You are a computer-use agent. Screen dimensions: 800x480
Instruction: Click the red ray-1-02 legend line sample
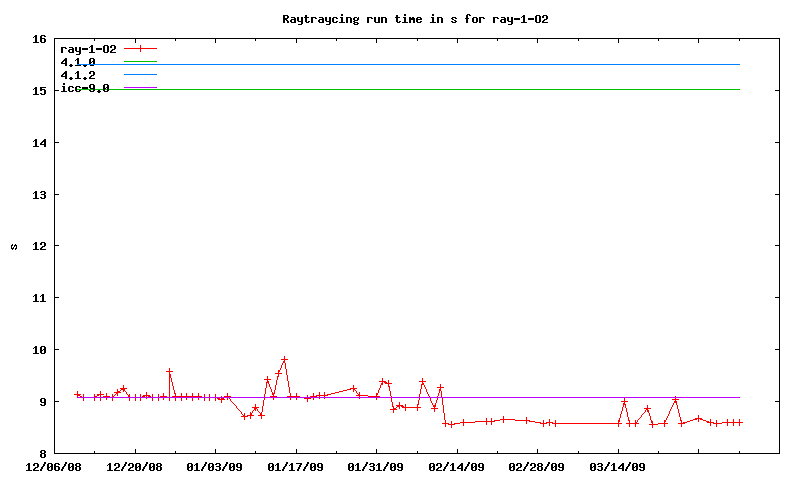141,49
